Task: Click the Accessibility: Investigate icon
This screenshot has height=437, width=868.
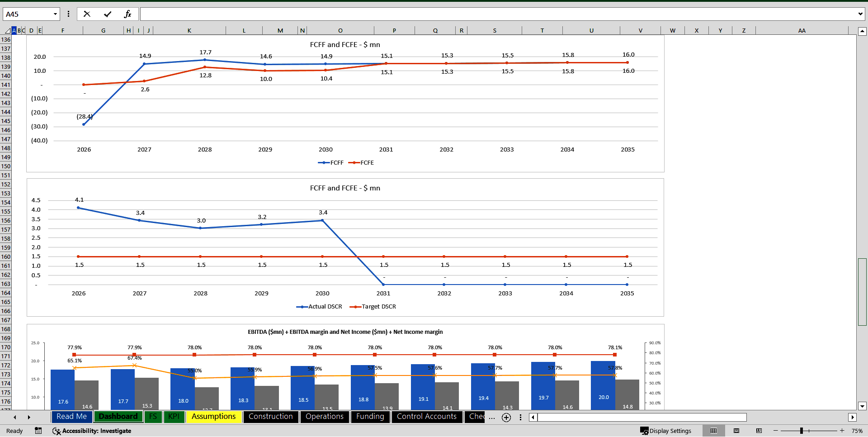Action: [x=57, y=431]
